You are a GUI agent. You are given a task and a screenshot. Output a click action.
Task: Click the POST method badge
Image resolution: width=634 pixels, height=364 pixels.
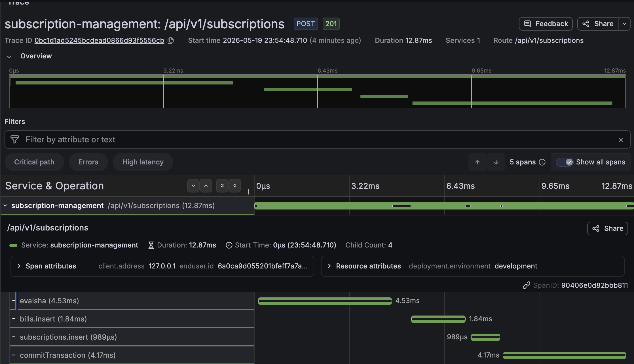click(x=306, y=24)
